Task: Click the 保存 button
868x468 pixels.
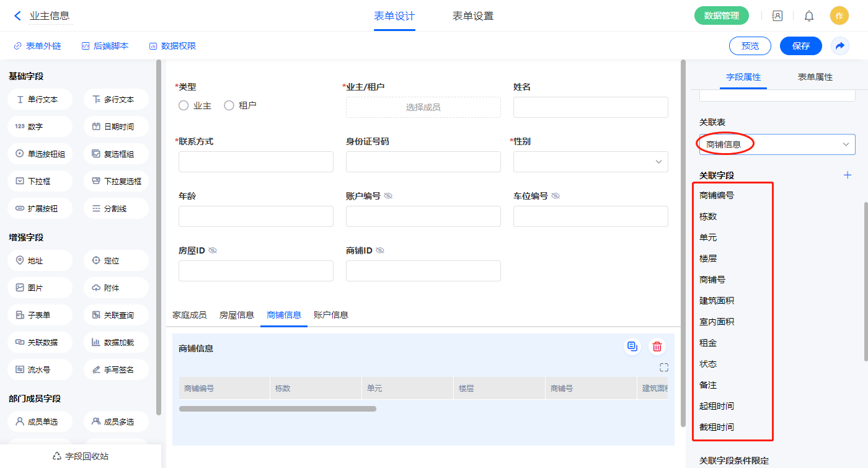Action: [x=800, y=46]
